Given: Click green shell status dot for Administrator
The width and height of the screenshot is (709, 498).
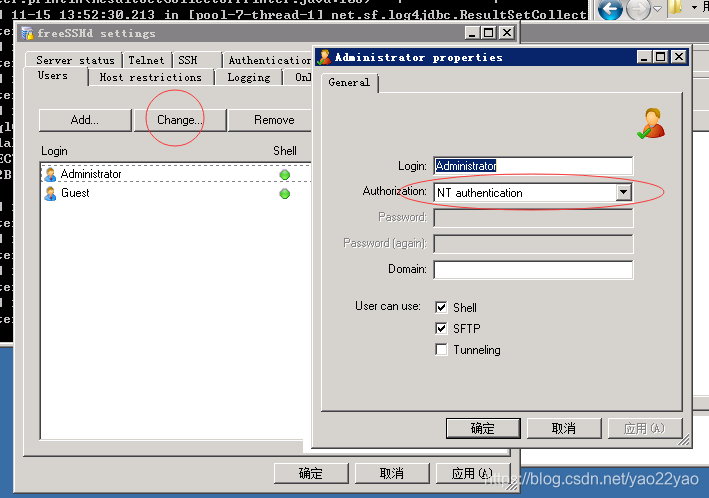Looking at the screenshot, I should click(284, 175).
